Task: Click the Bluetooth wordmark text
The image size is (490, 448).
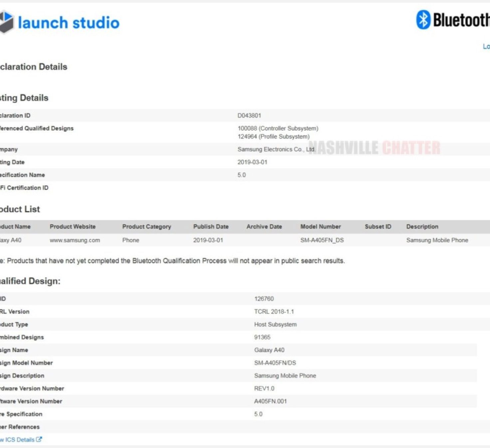Action: (461, 20)
